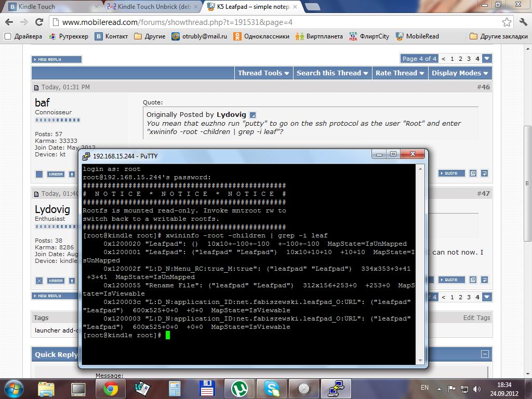This screenshot has height=399, width=532.
Task: Open a new browser tab
Action: (312, 6)
